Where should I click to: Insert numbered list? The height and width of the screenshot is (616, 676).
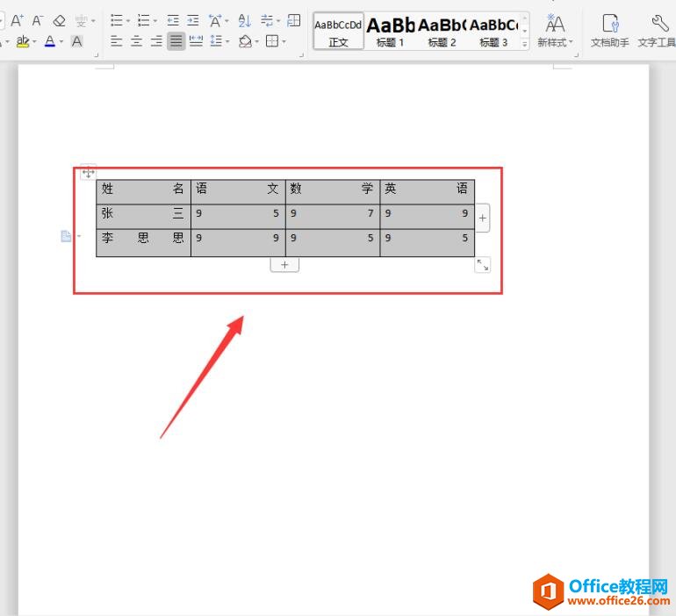point(144,20)
